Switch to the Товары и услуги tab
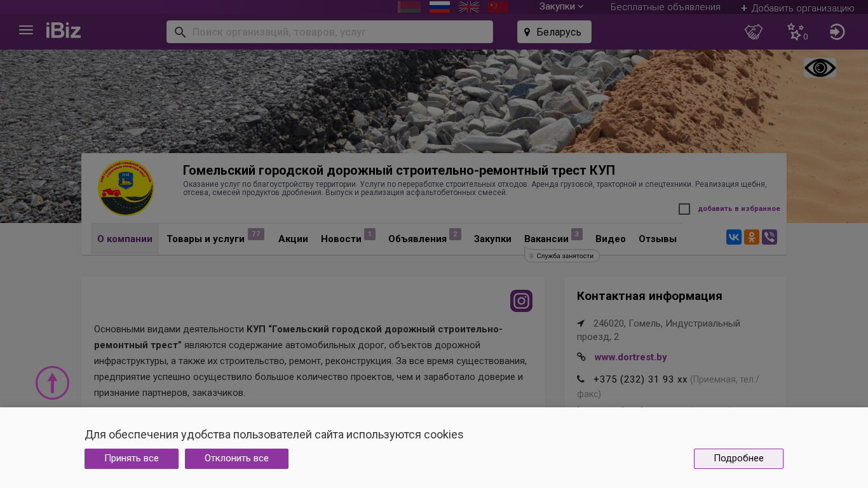 205,239
